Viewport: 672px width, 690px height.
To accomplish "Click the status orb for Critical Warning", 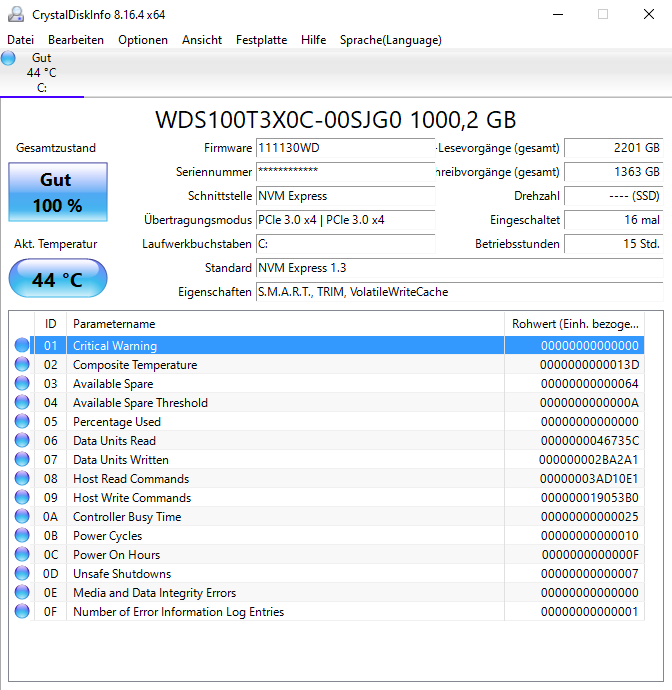I will 22,345.
